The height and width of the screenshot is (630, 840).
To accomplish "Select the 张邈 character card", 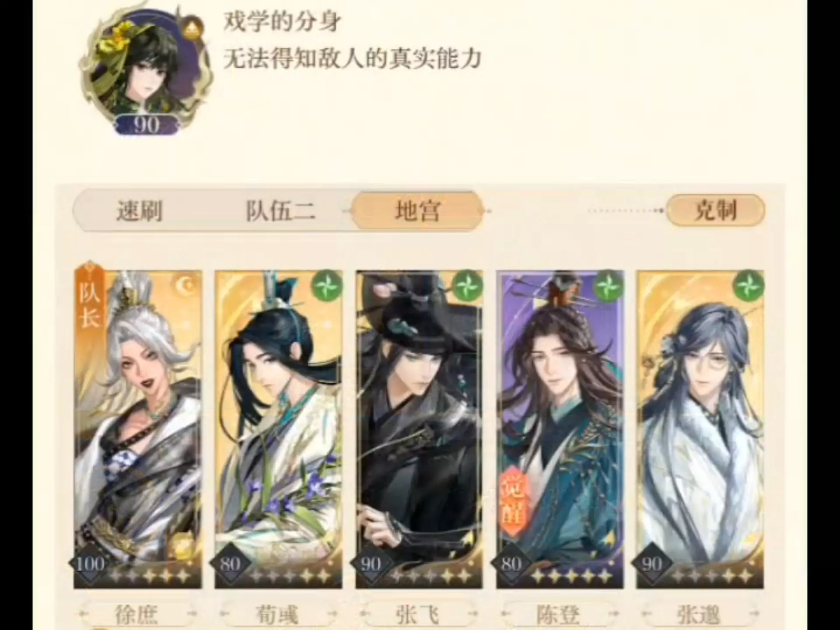I will coord(700,429).
